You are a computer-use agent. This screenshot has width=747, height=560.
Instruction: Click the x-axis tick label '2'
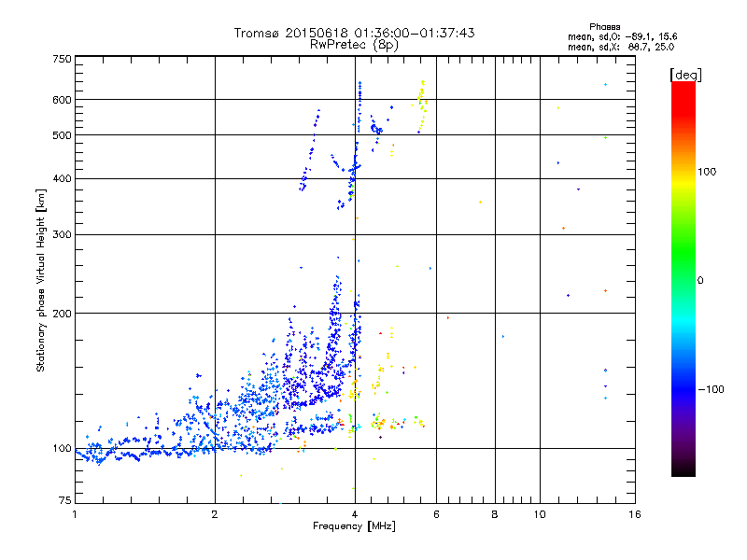point(215,514)
